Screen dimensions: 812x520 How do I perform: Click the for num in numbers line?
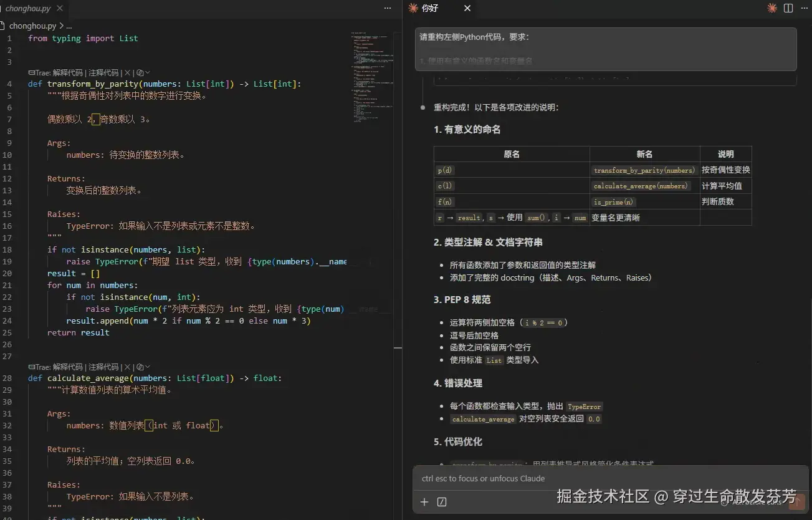(92, 286)
